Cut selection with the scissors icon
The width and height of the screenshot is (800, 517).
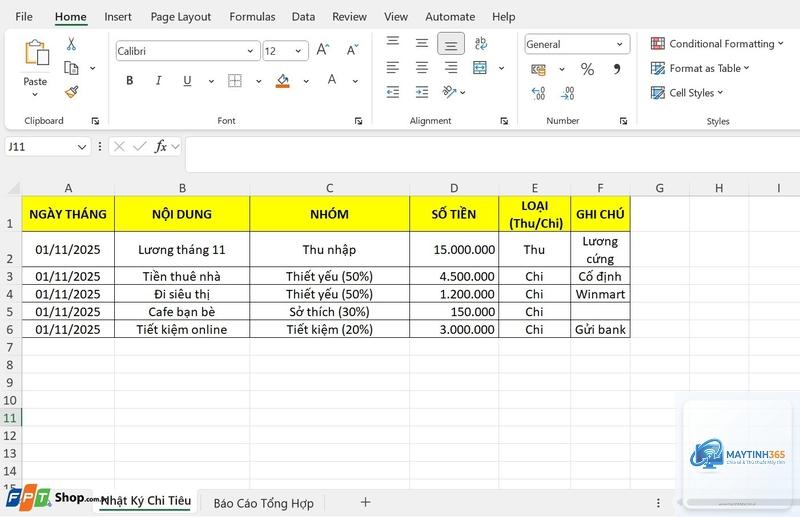(x=71, y=44)
